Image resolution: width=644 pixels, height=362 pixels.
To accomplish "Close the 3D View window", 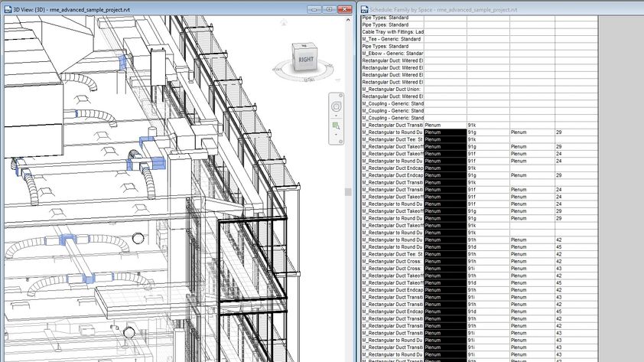I will click(345, 9).
